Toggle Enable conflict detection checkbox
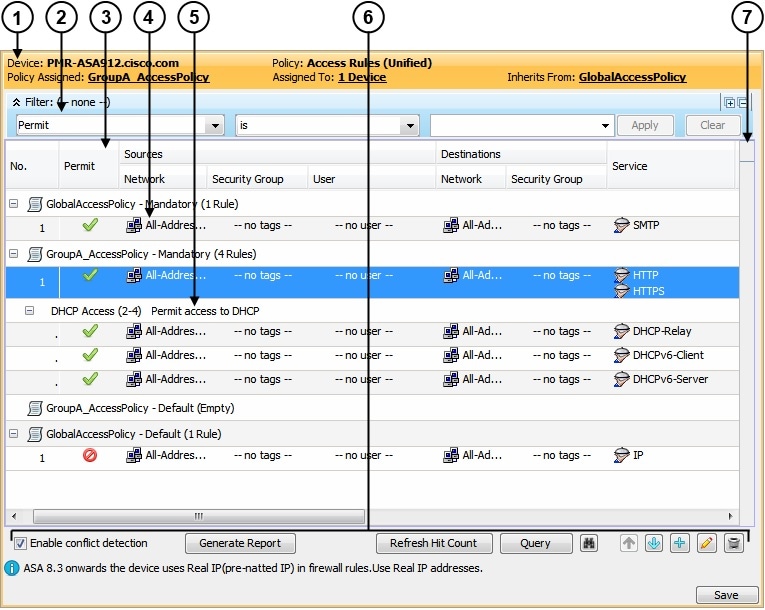Screen dimensions: 765x610 [20, 543]
